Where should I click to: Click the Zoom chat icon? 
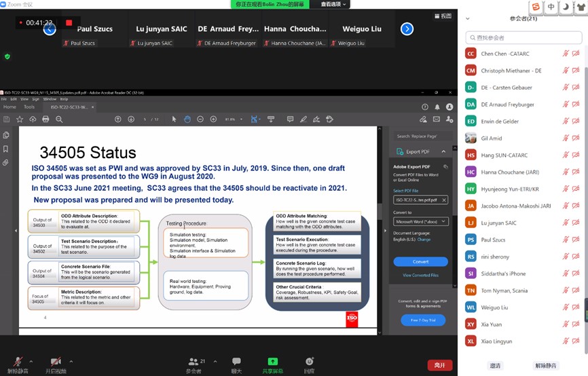[x=236, y=362]
